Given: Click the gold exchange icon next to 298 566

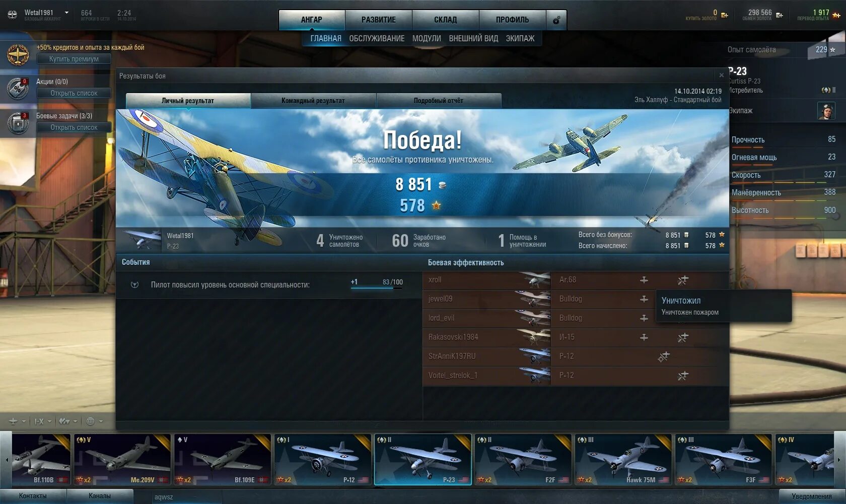Looking at the screenshot, I should 780,15.
